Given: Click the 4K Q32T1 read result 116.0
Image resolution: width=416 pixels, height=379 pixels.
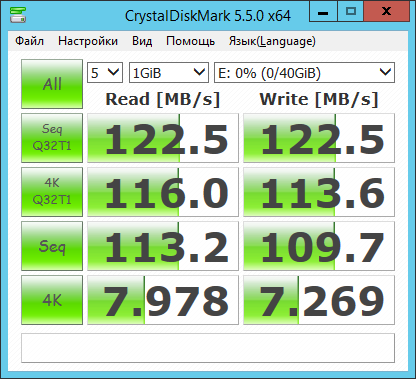Looking at the screenshot, I should (x=163, y=192).
